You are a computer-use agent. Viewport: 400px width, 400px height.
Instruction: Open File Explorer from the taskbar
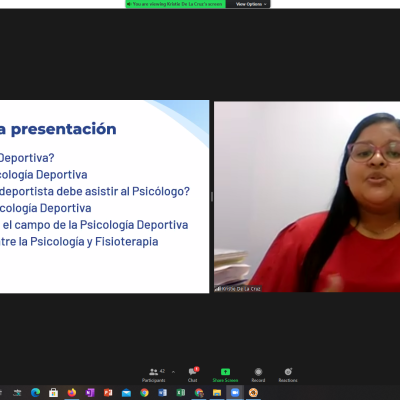pyautogui.click(x=217, y=393)
